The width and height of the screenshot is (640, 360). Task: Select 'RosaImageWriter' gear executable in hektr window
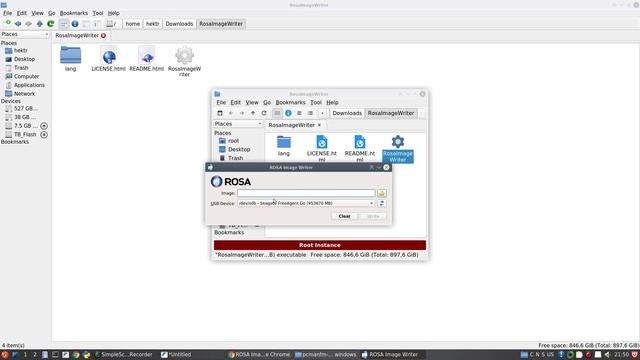click(x=184, y=61)
